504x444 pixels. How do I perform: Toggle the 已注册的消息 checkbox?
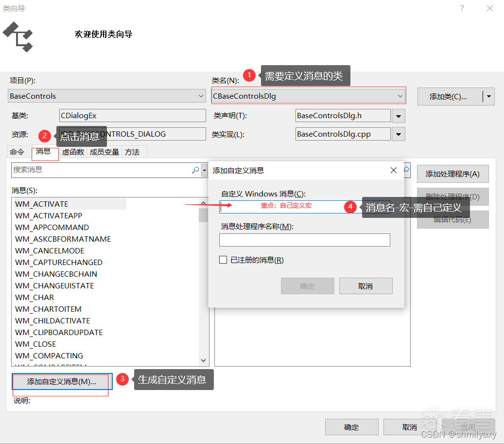[x=223, y=260]
